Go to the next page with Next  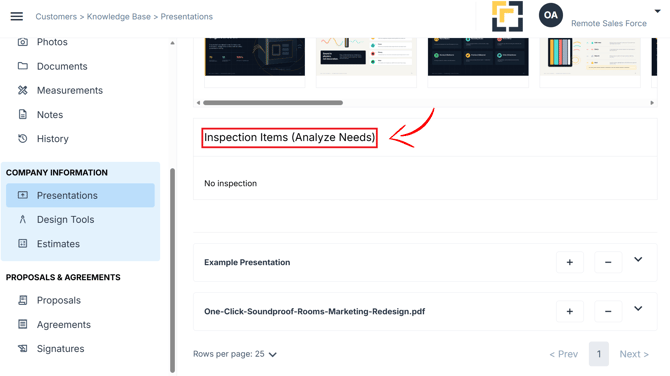[x=634, y=354]
